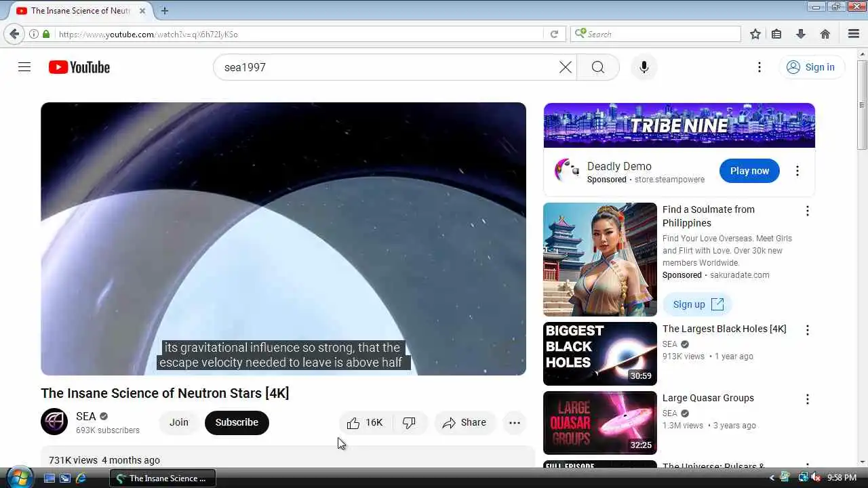868x488 pixels.
Task: Sign in to YouTube
Action: pyautogui.click(x=811, y=67)
